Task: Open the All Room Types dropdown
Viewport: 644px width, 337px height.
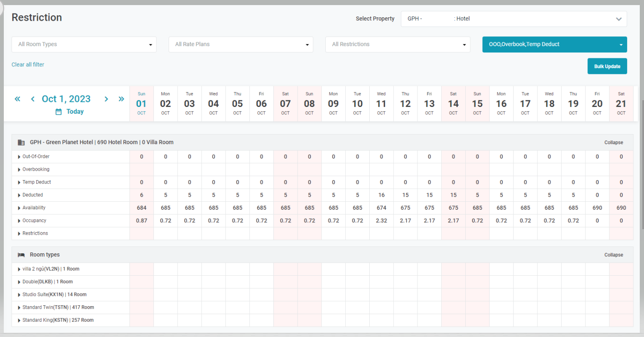Action: pyautogui.click(x=84, y=44)
